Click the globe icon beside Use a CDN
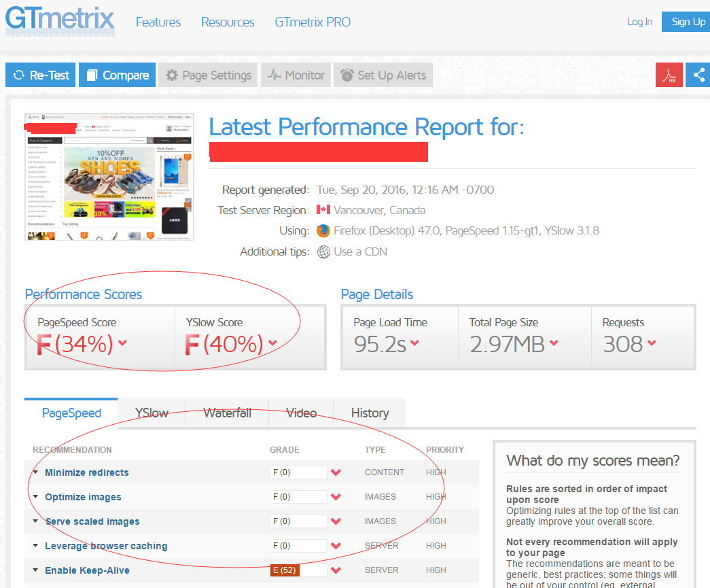 [323, 252]
